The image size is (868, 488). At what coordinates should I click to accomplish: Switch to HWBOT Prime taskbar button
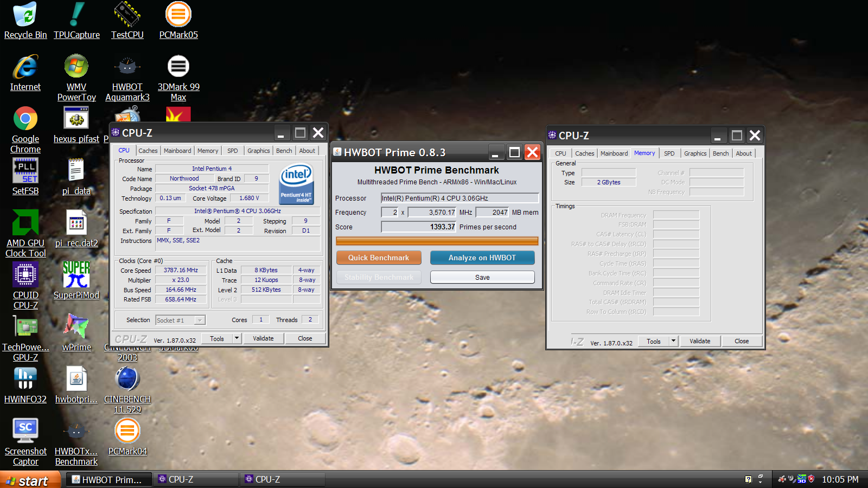point(108,479)
